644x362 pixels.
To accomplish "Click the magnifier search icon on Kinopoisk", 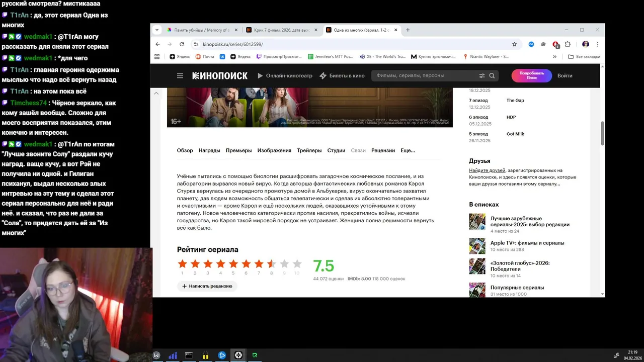I will point(492,76).
